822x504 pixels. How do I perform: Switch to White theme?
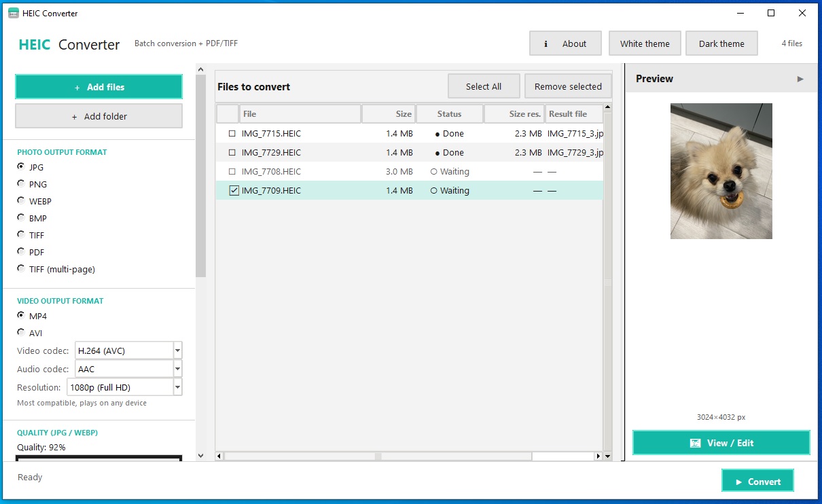point(645,43)
